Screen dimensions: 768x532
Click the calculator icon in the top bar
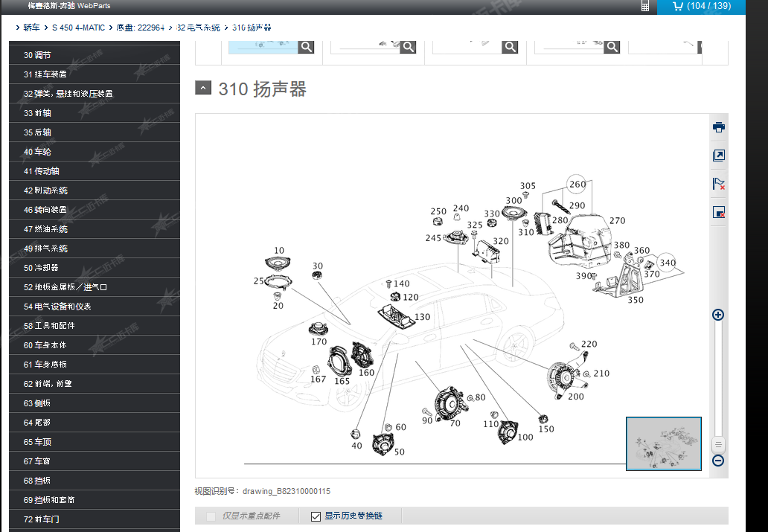point(644,7)
